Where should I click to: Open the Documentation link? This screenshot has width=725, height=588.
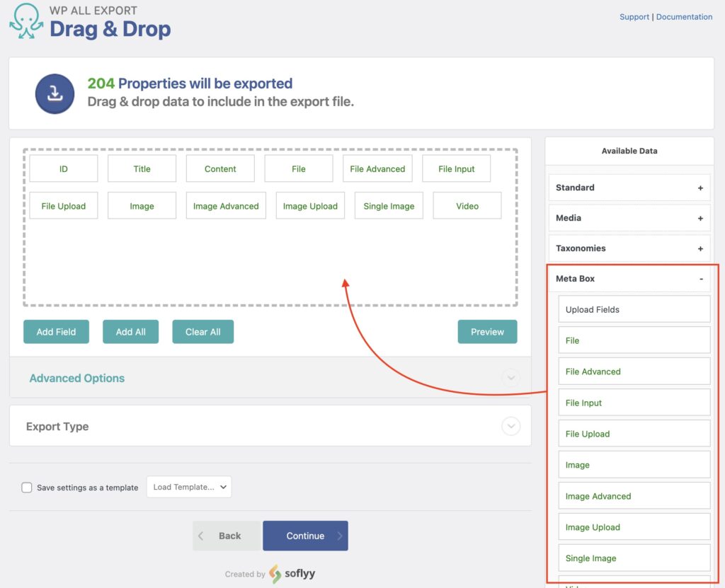click(684, 16)
